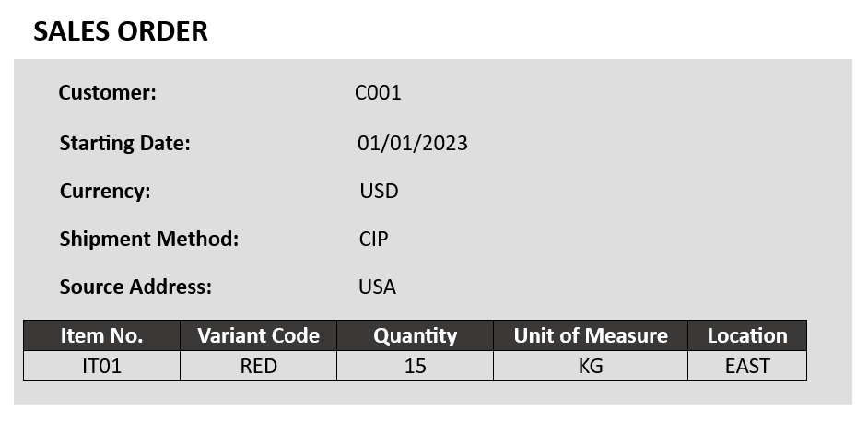Screen dimensions: 868x422
Task: Click the Quantity column header
Action: tap(415, 335)
